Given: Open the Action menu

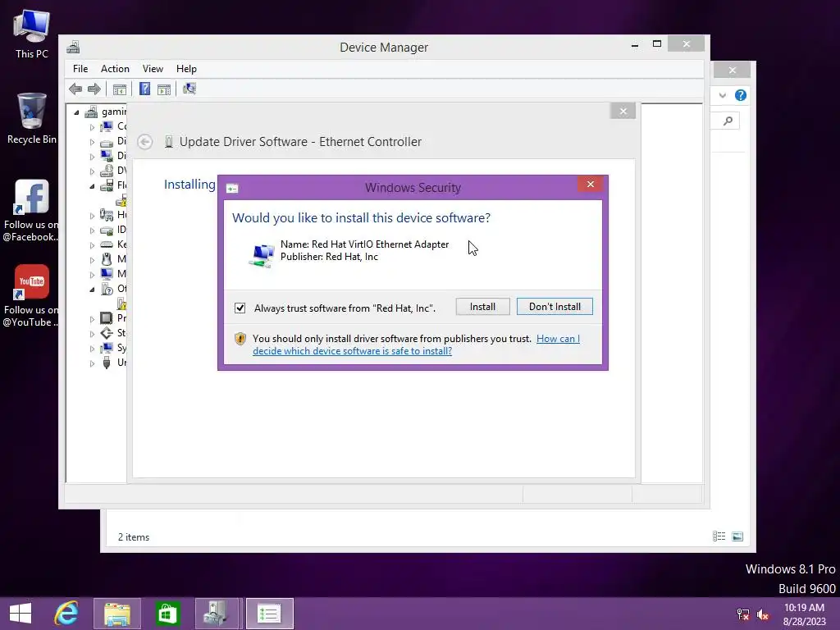Looking at the screenshot, I should pyautogui.click(x=115, y=69).
